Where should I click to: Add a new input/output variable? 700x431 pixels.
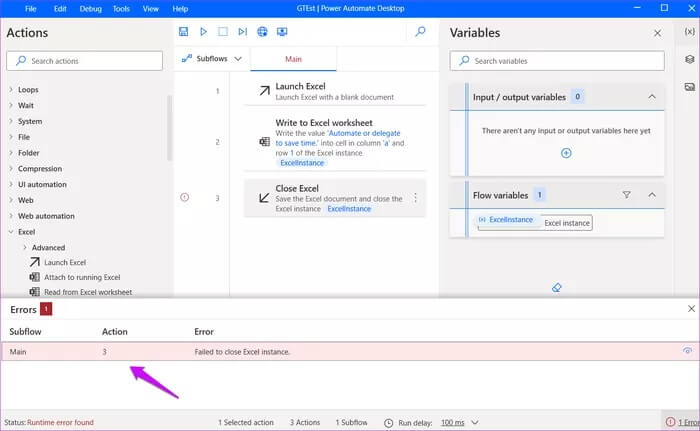coord(566,153)
